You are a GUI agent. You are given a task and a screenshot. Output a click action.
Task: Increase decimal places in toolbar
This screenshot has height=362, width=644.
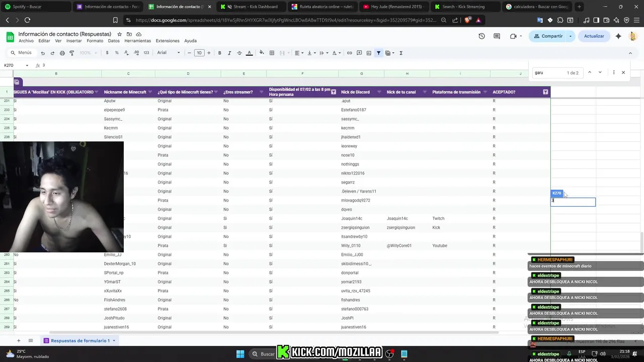coord(136,53)
